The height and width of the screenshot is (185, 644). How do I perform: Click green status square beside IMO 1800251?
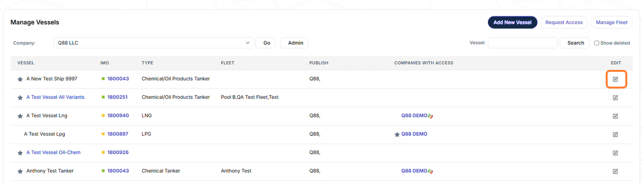click(104, 97)
